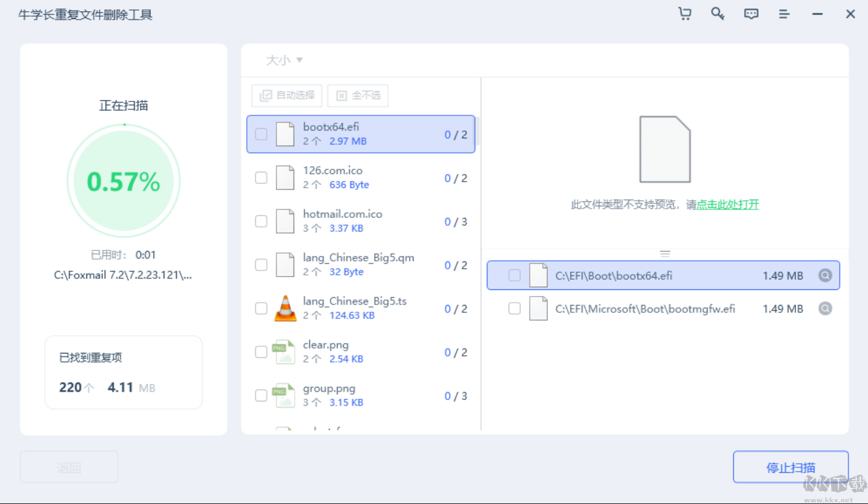Check the bootx64.efi group checkbox
868x504 pixels.
click(261, 134)
